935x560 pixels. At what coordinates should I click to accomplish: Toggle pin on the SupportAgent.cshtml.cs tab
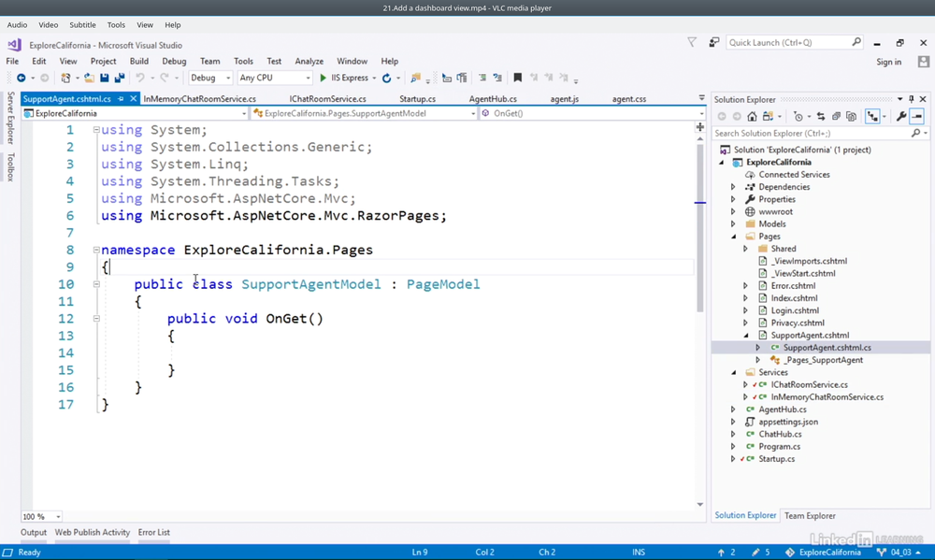[121, 99]
